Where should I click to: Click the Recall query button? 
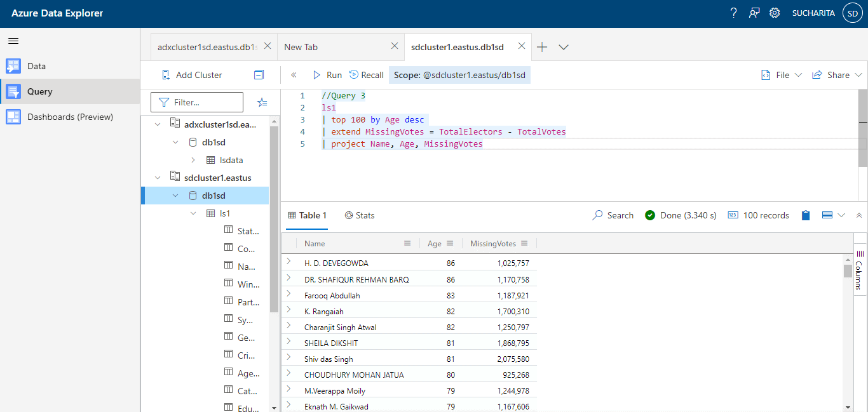pos(367,75)
